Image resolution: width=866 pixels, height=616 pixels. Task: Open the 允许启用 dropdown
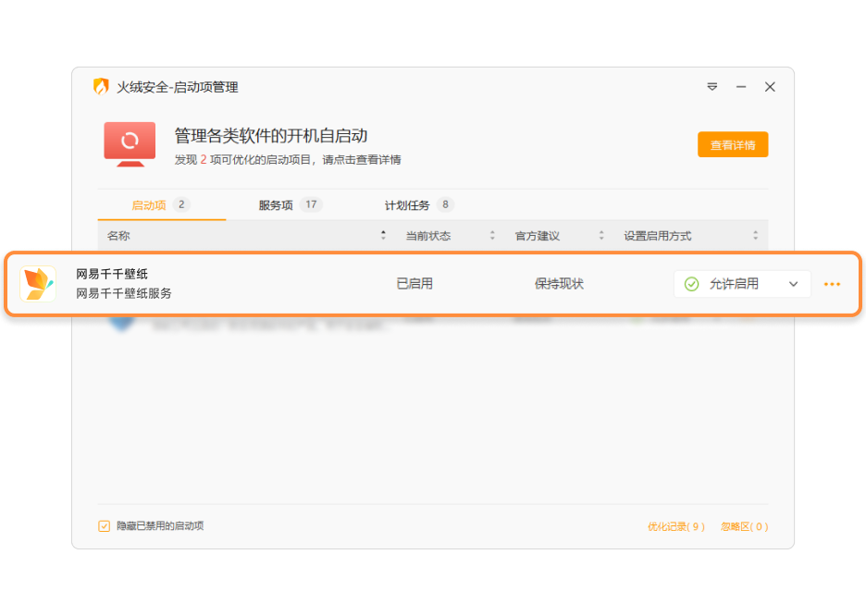pyautogui.click(x=742, y=284)
